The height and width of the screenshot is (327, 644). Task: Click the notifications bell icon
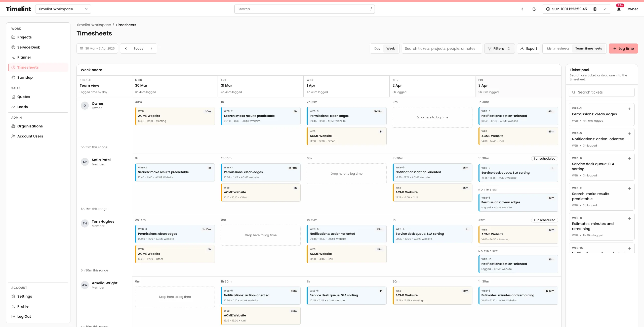pos(619,9)
